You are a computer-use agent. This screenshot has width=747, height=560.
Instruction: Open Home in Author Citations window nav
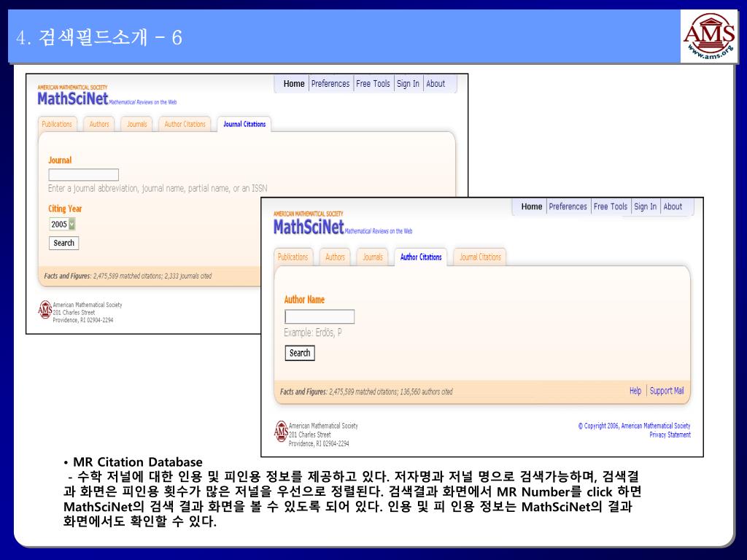tap(531, 206)
